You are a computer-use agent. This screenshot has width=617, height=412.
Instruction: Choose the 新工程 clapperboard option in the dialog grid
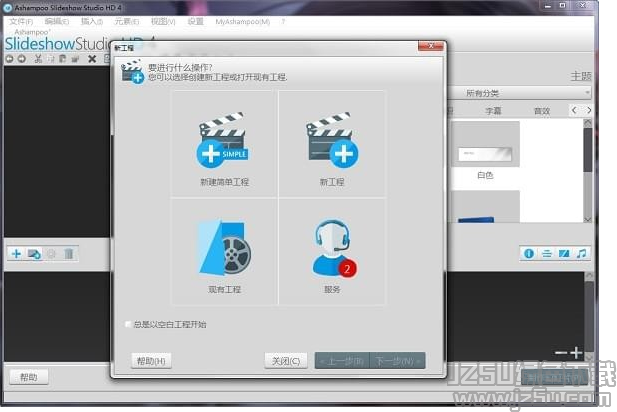pyautogui.click(x=332, y=144)
